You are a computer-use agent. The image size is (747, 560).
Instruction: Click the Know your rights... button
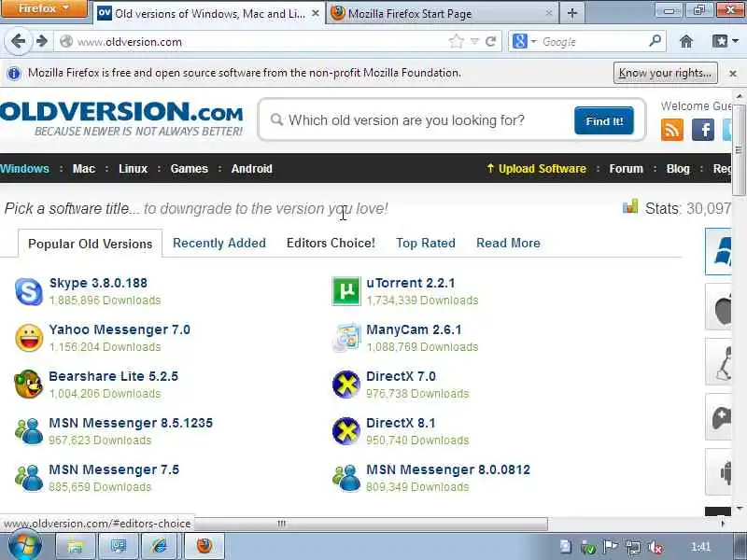coord(665,73)
